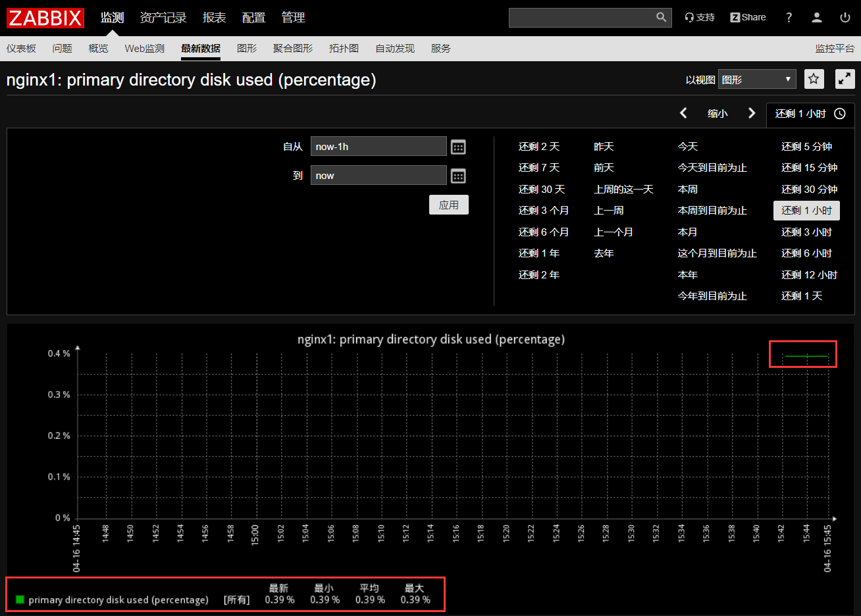
Task: Switch to the 拓扑图 submenu tab
Action: click(x=344, y=49)
